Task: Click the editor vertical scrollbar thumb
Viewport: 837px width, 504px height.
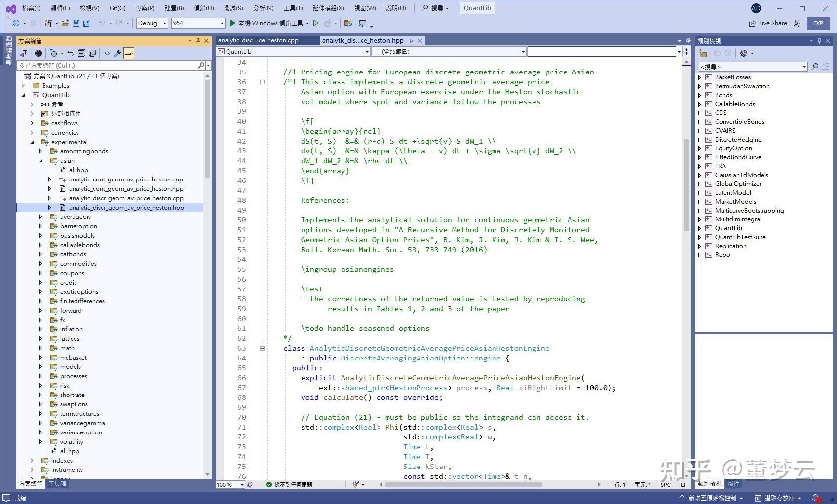Action: tap(686, 185)
